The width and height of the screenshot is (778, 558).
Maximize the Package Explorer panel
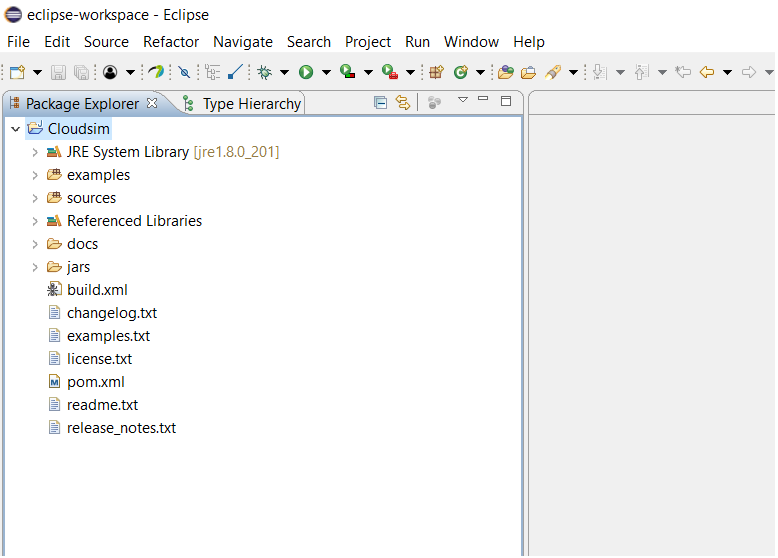[x=506, y=101]
